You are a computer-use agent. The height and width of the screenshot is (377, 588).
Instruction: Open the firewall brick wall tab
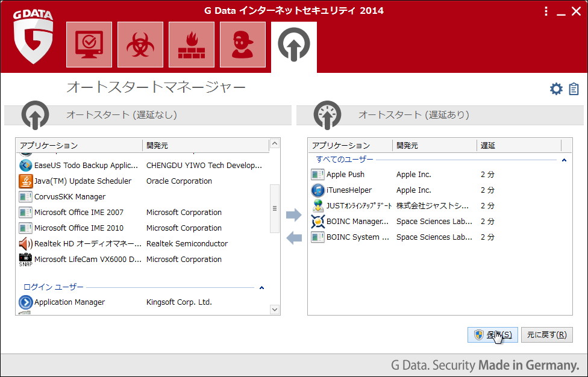tap(192, 45)
